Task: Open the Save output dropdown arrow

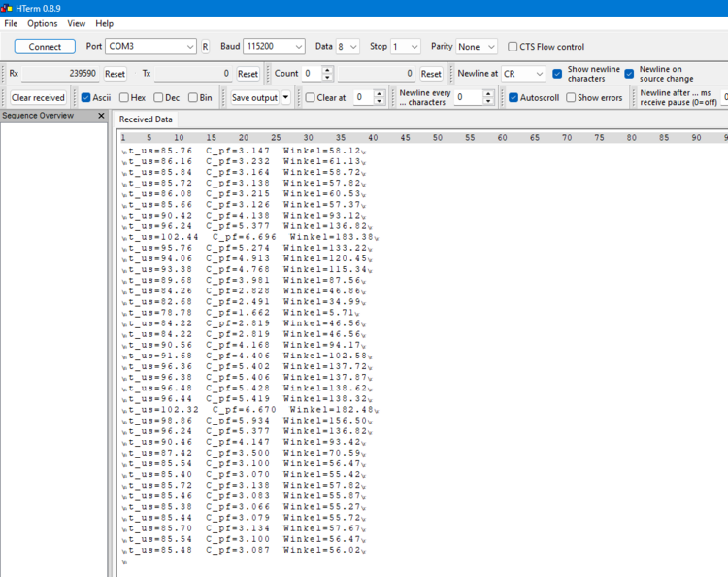Action: pos(285,98)
